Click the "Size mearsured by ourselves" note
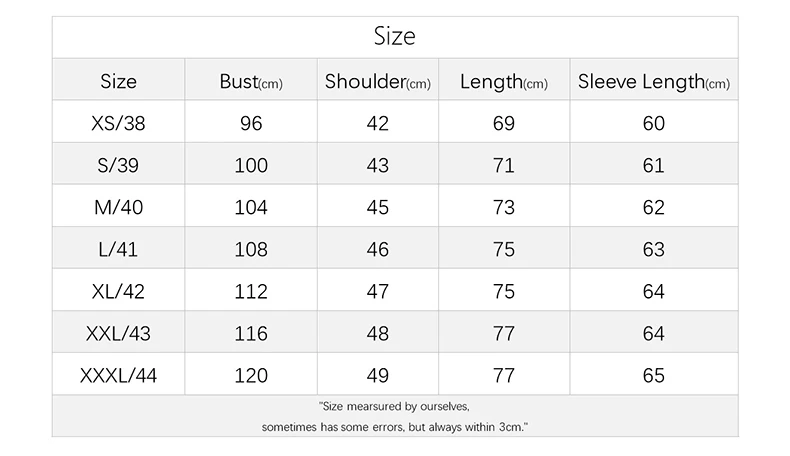Image resolution: width=790 pixels, height=456 pixels. [394, 406]
